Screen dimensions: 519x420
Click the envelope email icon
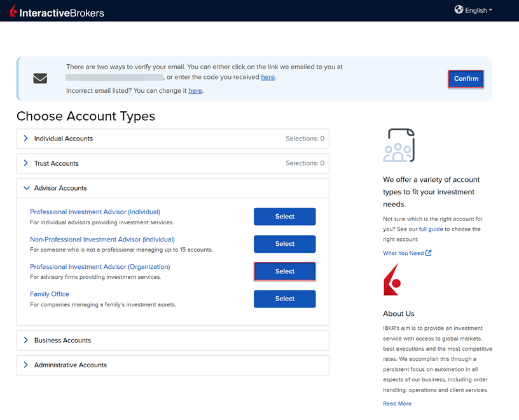tap(40, 78)
